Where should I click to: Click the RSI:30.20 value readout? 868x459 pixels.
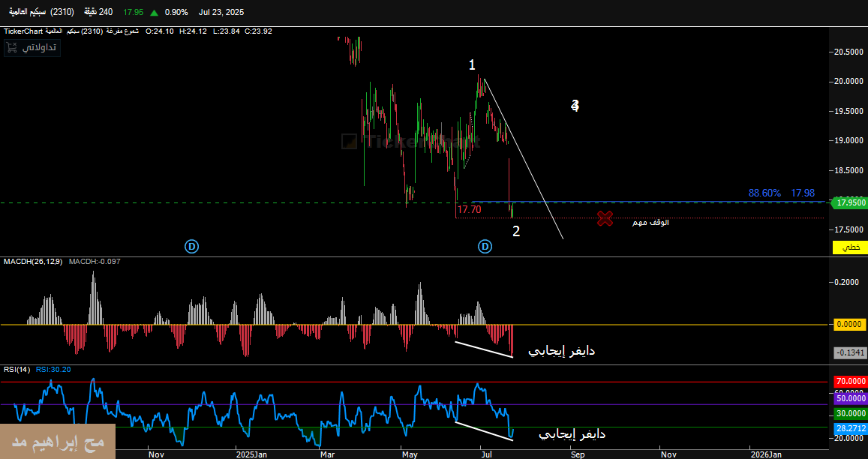tap(53, 369)
